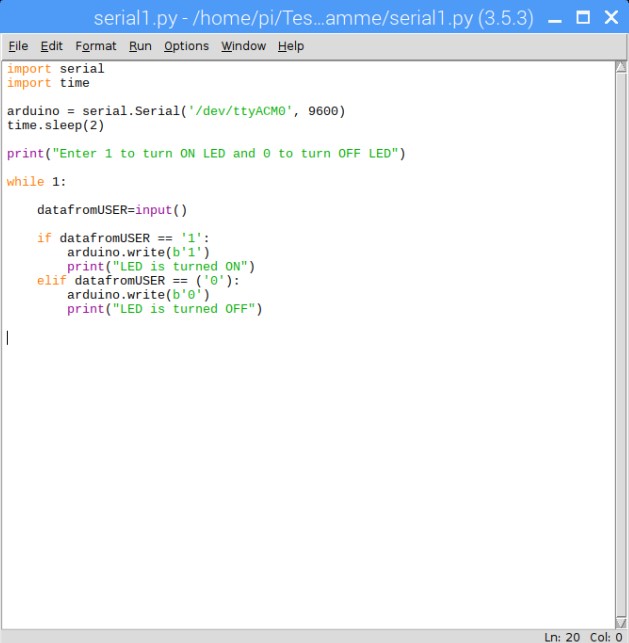Maximize the serial1.py editor window
The width and height of the screenshot is (629, 643).
click(x=583, y=18)
